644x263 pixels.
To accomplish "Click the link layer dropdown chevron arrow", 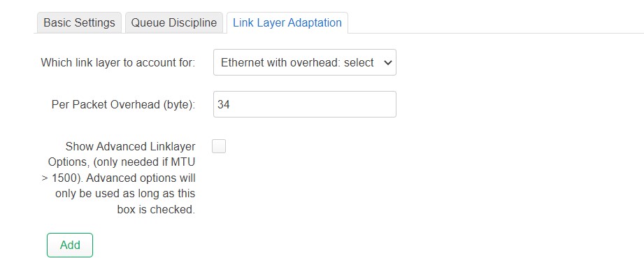I will 387,62.
